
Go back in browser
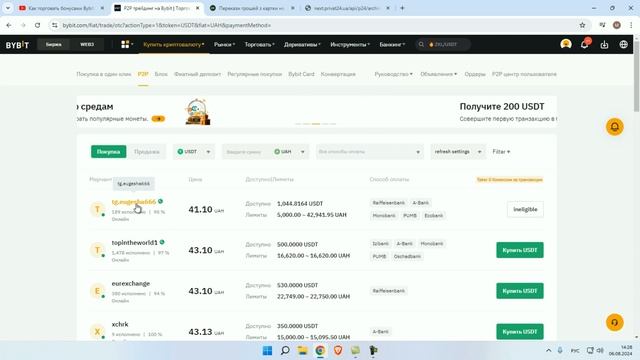coord(9,25)
